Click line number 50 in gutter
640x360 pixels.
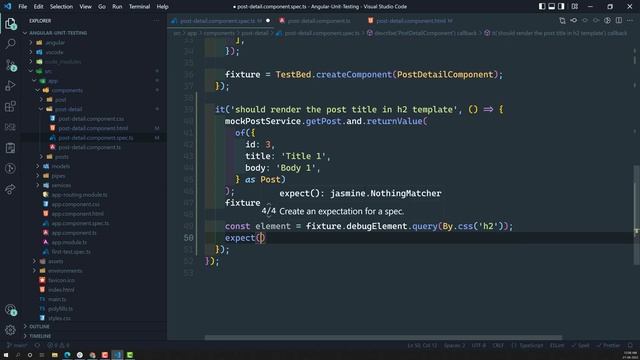tap(188, 238)
